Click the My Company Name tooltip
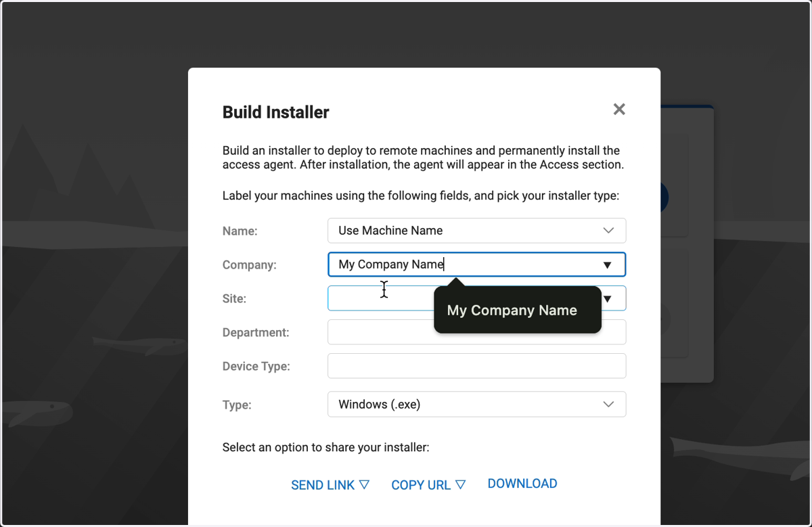Image resolution: width=812 pixels, height=527 pixels. pyautogui.click(x=518, y=311)
